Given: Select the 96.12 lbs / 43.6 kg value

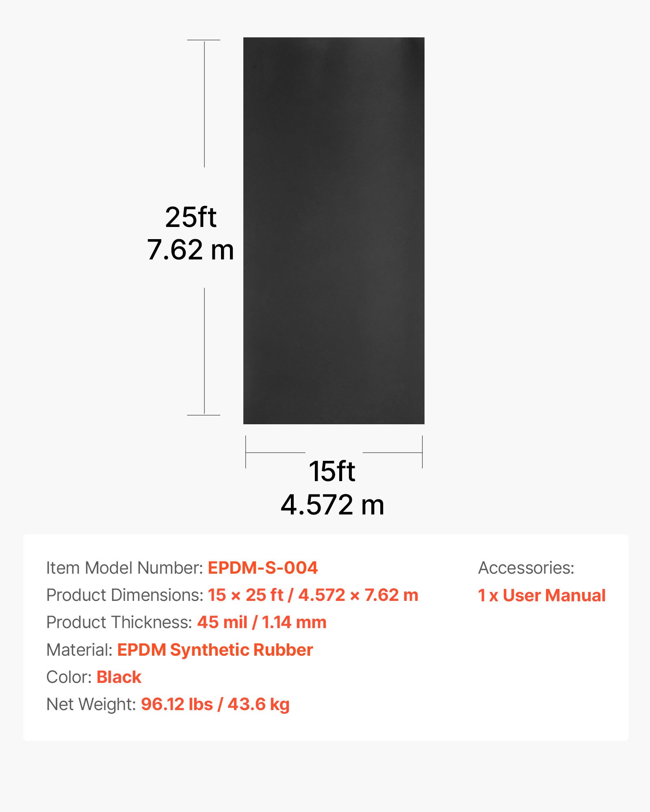Looking at the screenshot, I should [x=215, y=704].
